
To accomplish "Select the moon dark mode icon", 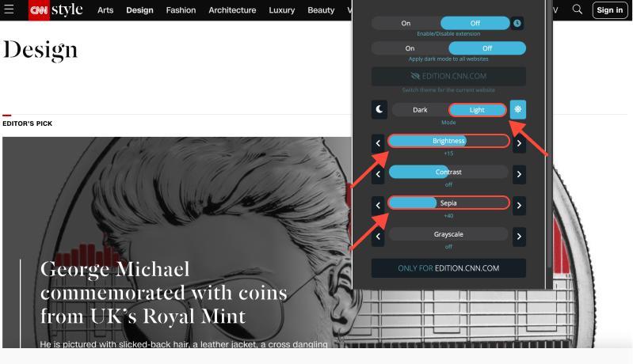I will (379, 109).
